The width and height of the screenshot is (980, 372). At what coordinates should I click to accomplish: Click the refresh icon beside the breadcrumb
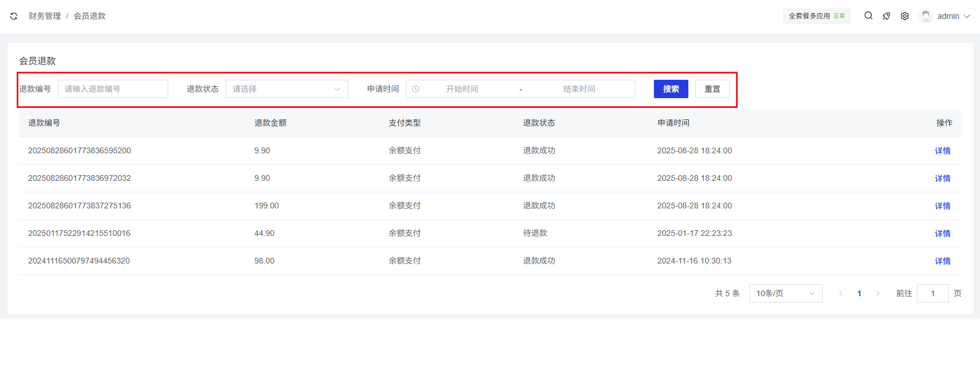coord(14,16)
